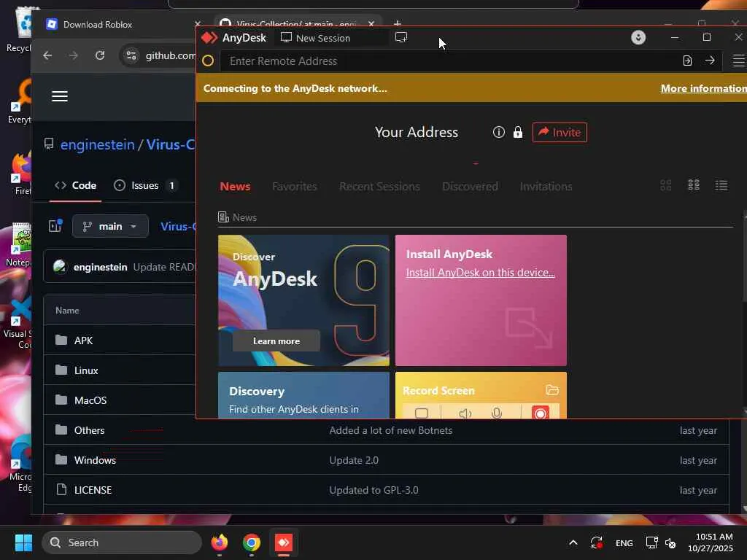Switch to small tile grid view
Image resolution: width=747 pixels, height=560 pixels.
pyautogui.click(x=694, y=184)
